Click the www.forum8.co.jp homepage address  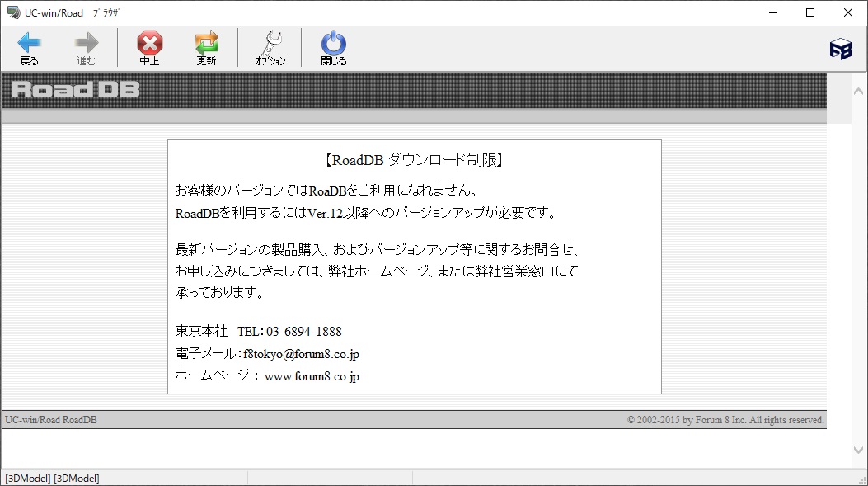[x=312, y=376]
